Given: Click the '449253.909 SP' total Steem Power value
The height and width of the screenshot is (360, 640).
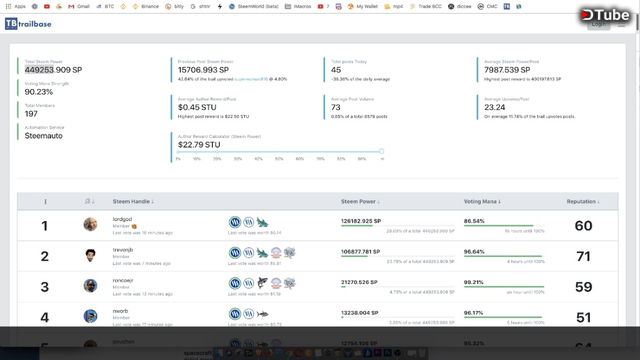Looking at the screenshot, I should tap(53, 70).
